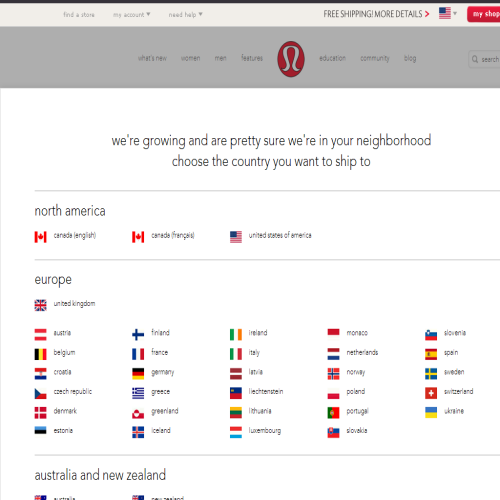Click the Lithuania flag icon
This screenshot has height=500, width=500.
236,413
